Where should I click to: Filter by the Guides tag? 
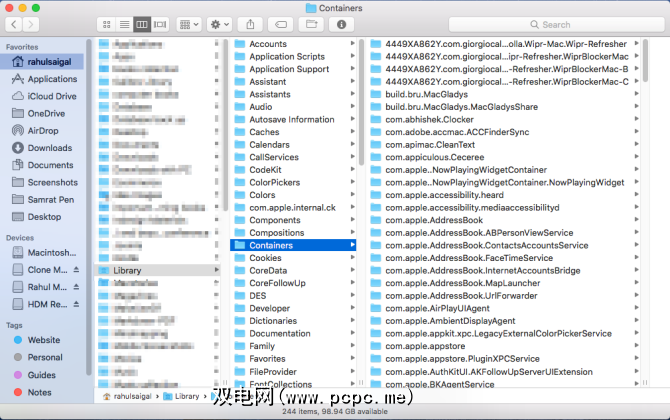tap(42, 375)
